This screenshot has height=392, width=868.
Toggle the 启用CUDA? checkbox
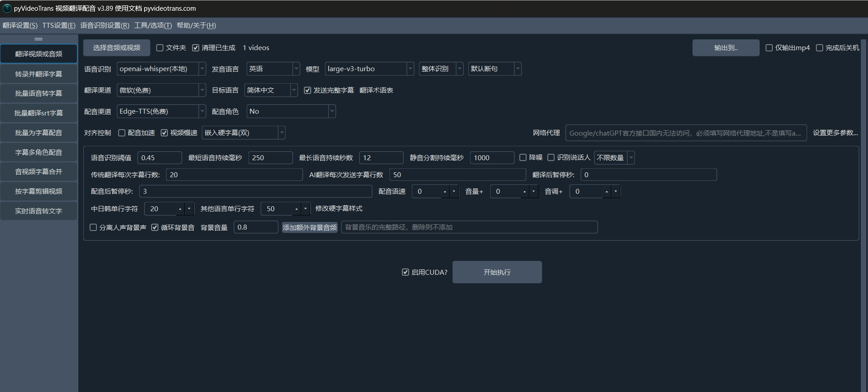point(406,272)
